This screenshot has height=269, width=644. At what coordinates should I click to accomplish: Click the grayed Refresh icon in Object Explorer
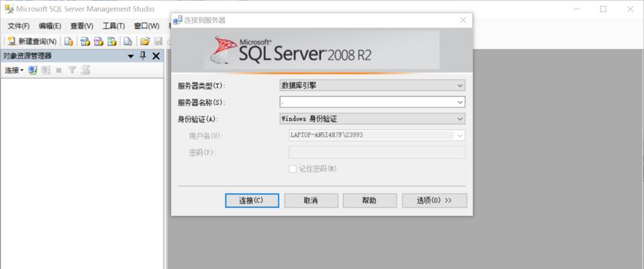(85, 71)
